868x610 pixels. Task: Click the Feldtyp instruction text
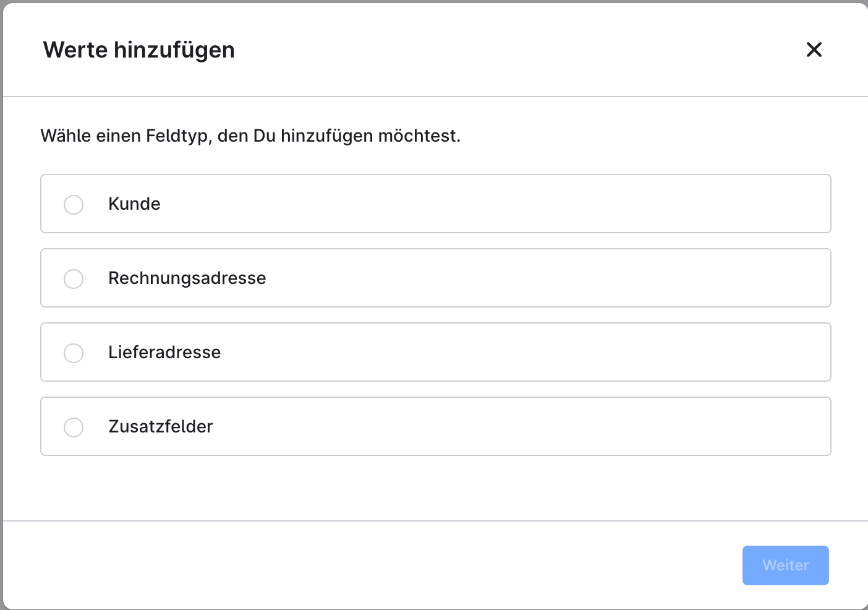click(x=250, y=135)
